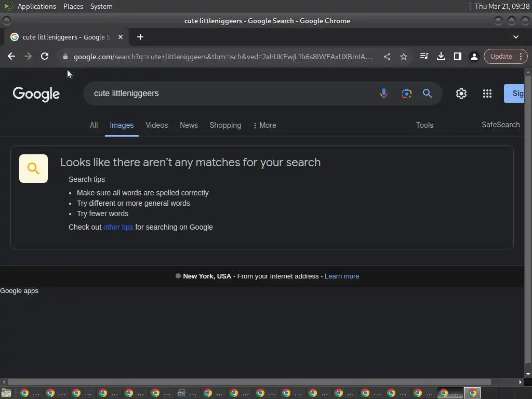Open the Google apps grid
The width and height of the screenshot is (532, 399).
click(x=487, y=94)
